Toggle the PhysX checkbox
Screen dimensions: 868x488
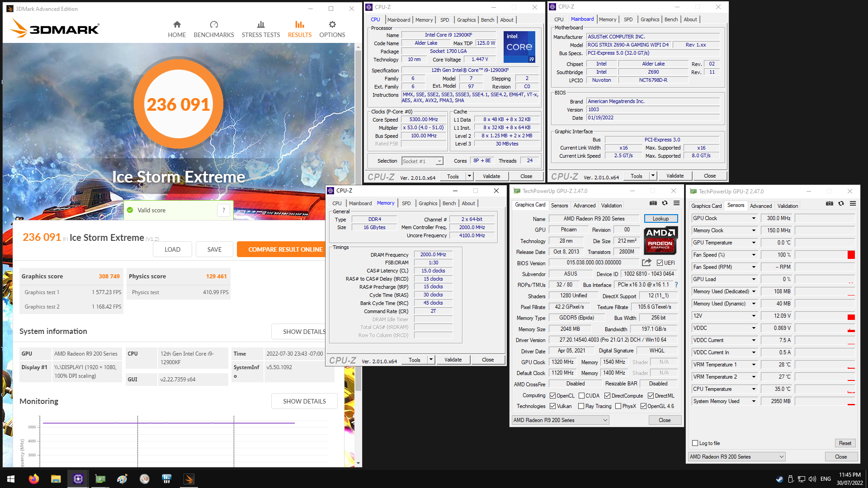(618, 406)
